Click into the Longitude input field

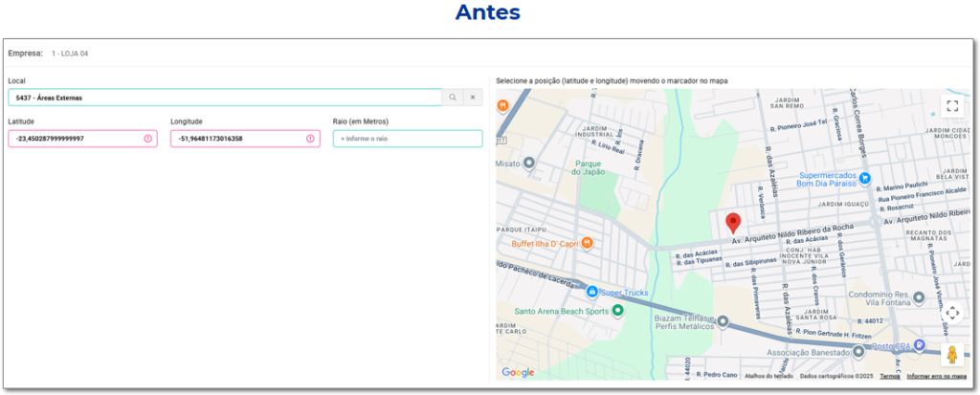click(x=237, y=139)
